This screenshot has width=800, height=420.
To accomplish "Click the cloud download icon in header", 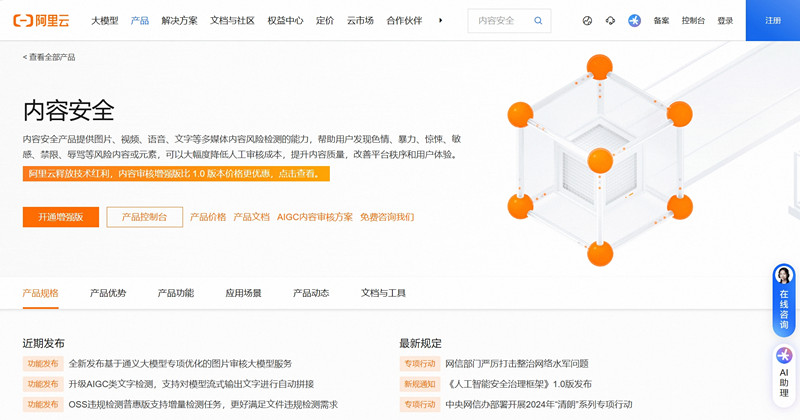I will click(610, 20).
